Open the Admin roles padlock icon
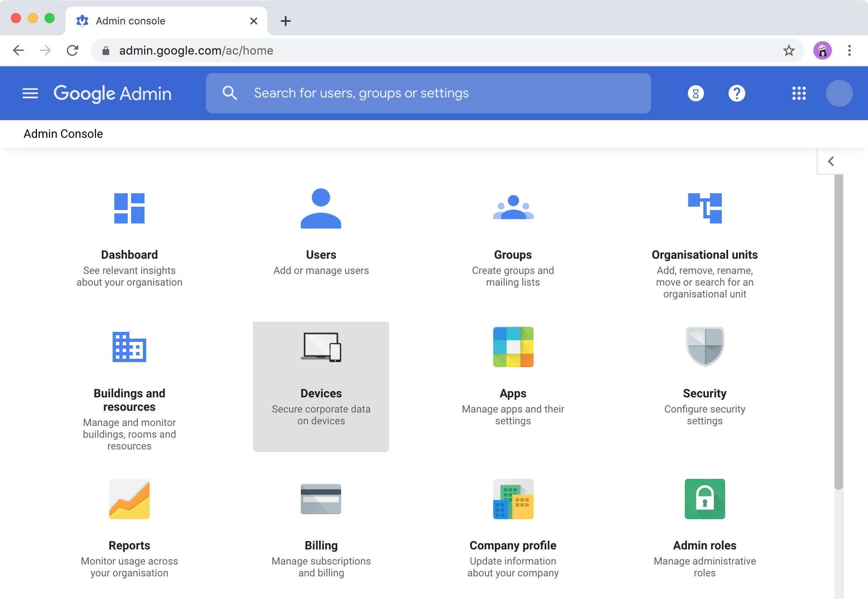Viewport: 868px width, 599px height. click(705, 499)
